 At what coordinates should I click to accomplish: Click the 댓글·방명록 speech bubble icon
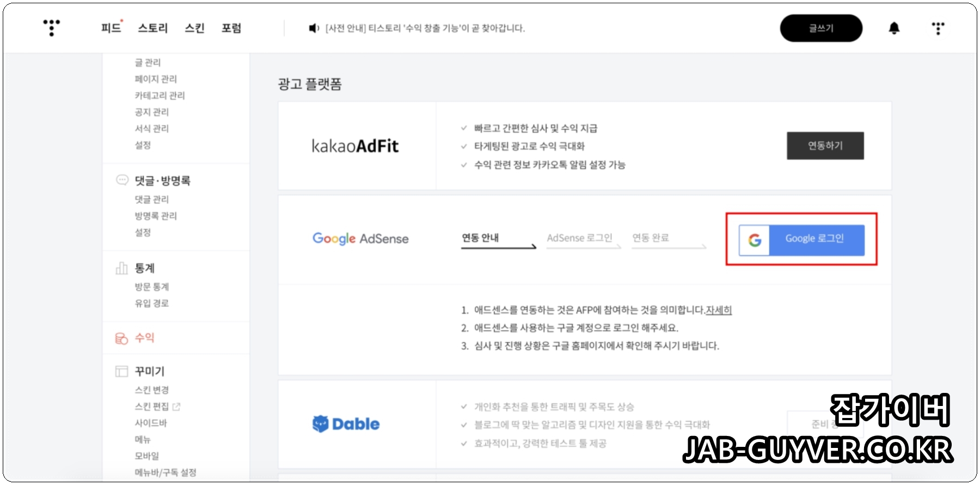(x=122, y=180)
